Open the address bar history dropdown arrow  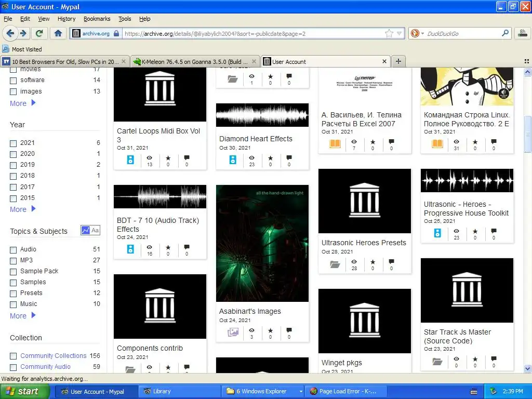tap(400, 34)
